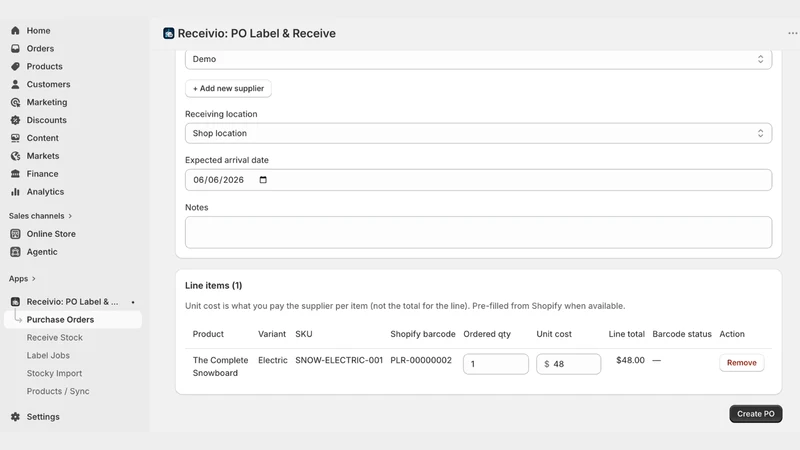Click the Notes text area

click(x=478, y=233)
